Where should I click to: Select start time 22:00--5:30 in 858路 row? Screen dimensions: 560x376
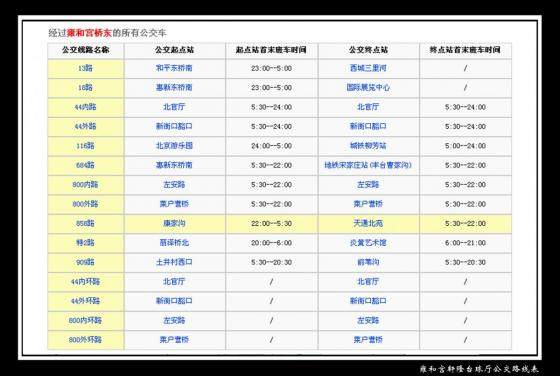tap(271, 224)
